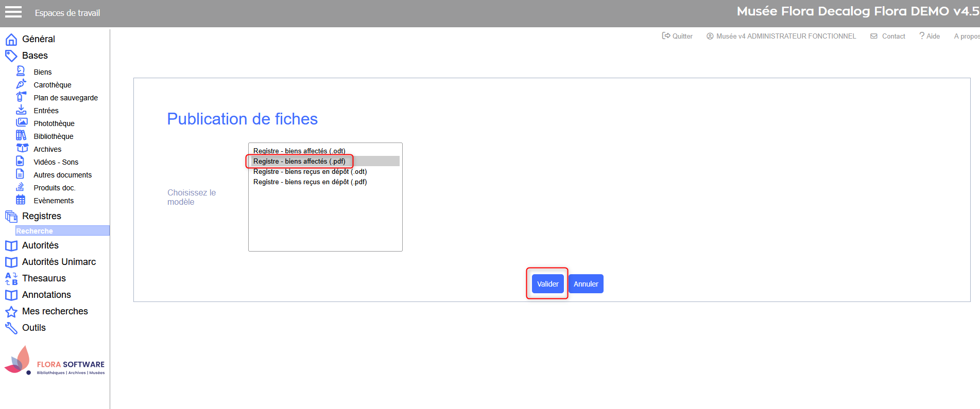Choose Registre - biens reçus en dépôt (.pdf)

[x=310, y=182]
